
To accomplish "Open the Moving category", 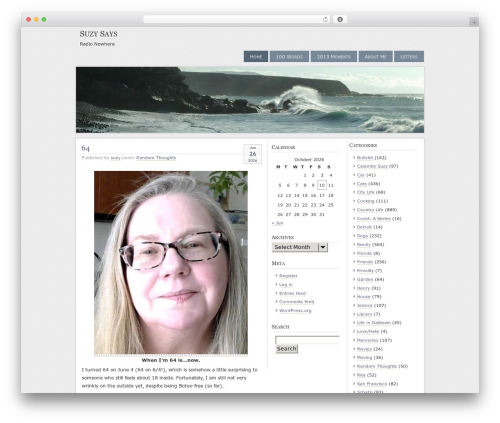I will pyautogui.click(x=364, y=357).
